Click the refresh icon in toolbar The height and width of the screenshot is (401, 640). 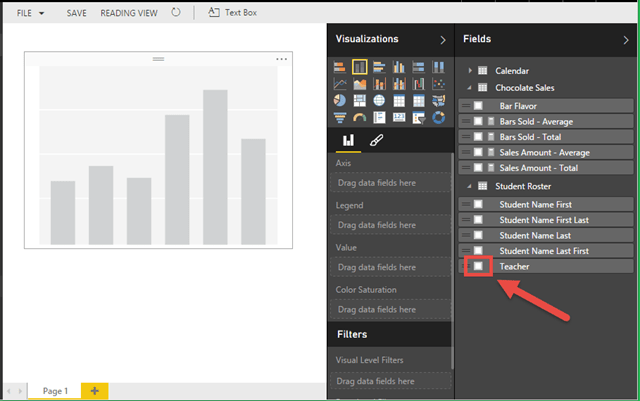tap(177, 12)
